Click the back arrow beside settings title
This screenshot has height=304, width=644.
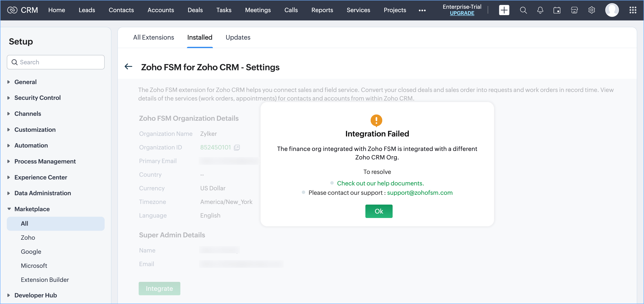(x=128, y=67)
